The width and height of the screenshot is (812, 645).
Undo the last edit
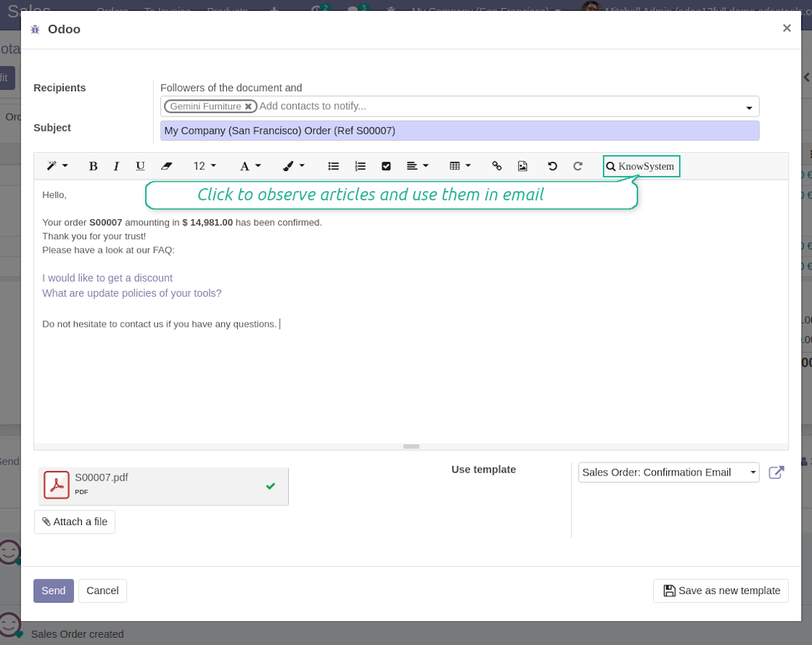pos(552,166)
